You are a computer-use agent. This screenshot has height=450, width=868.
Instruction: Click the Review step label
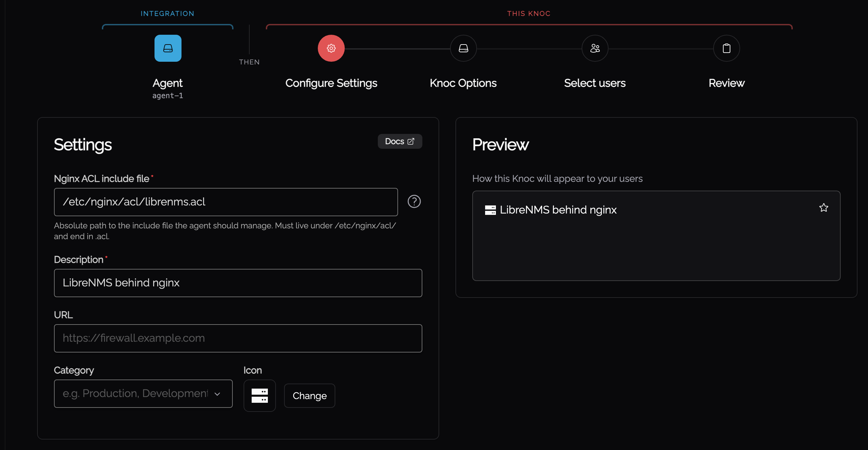(726, 83)
